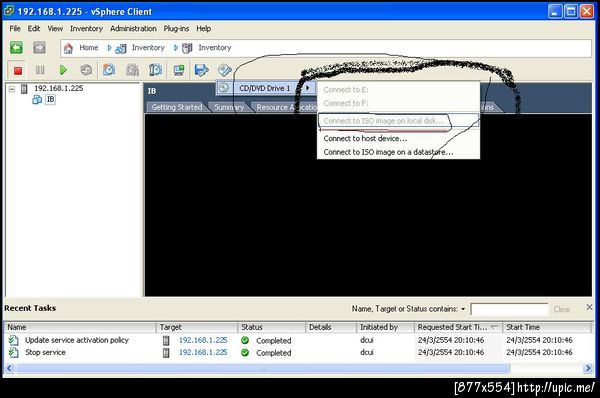The width and height of the screenshot is (600, 398).
Task: Select the IB virtual machine in tree
Action: click(x=50, y=100)
